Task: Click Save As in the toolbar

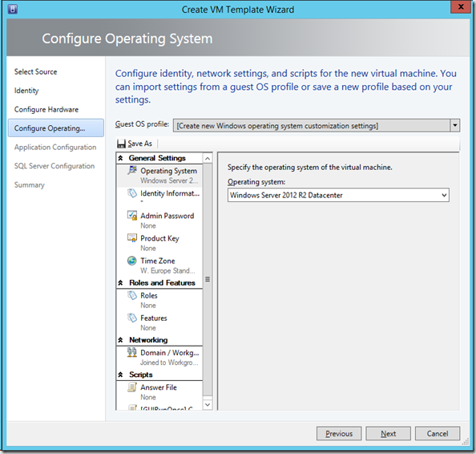Action: (x=135, y=144)
